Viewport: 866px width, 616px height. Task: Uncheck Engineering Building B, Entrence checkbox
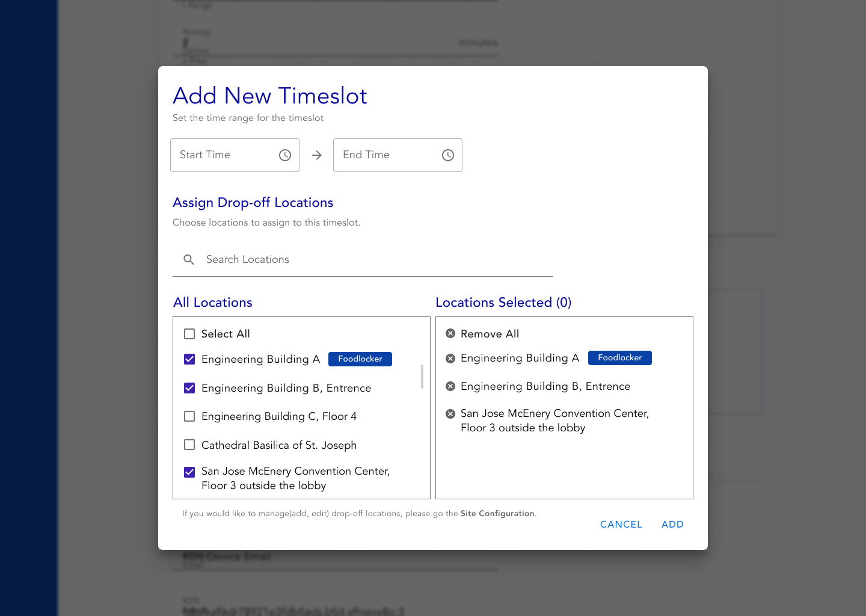pos(189,388)
